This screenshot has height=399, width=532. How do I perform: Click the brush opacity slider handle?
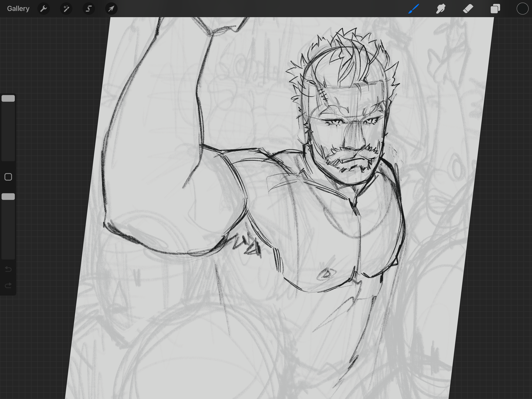point(8,197)
